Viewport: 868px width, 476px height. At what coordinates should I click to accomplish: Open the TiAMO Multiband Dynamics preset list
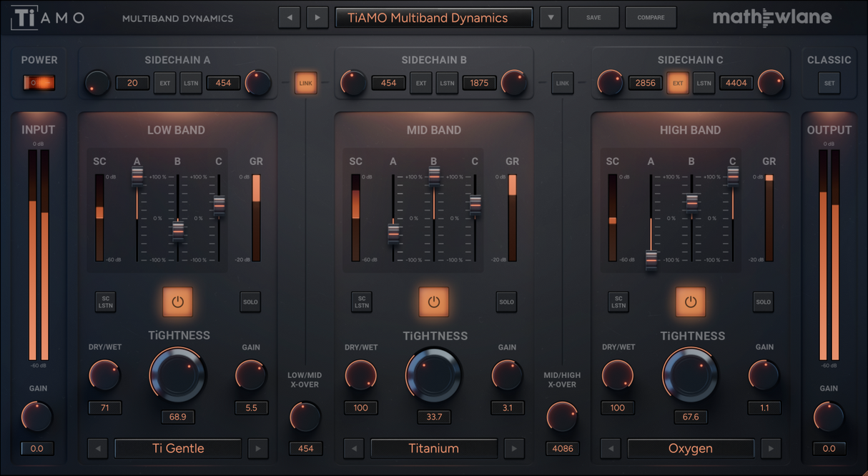coord(433,18)
